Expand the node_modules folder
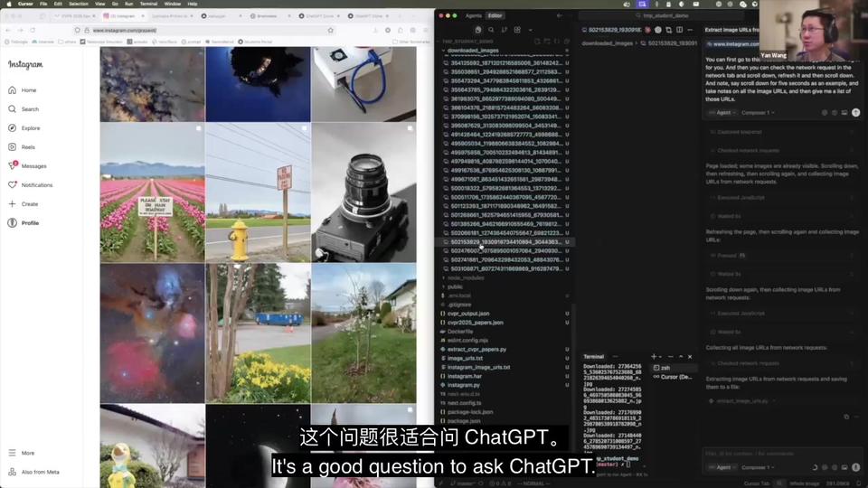This screenshot has width=868, height=488. coord(466,277)
